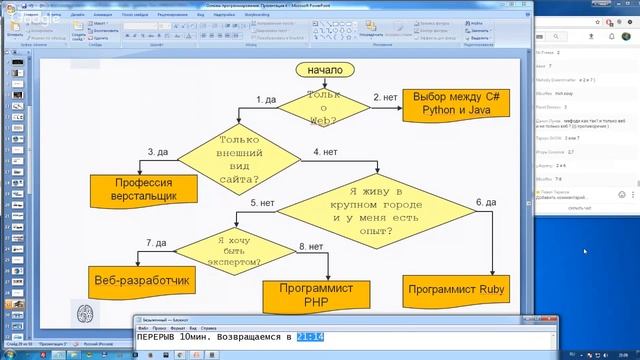Select Веб-разработчик box on slide
The image size is (640, 360).
pyautogui.click(x=142, y=282)
